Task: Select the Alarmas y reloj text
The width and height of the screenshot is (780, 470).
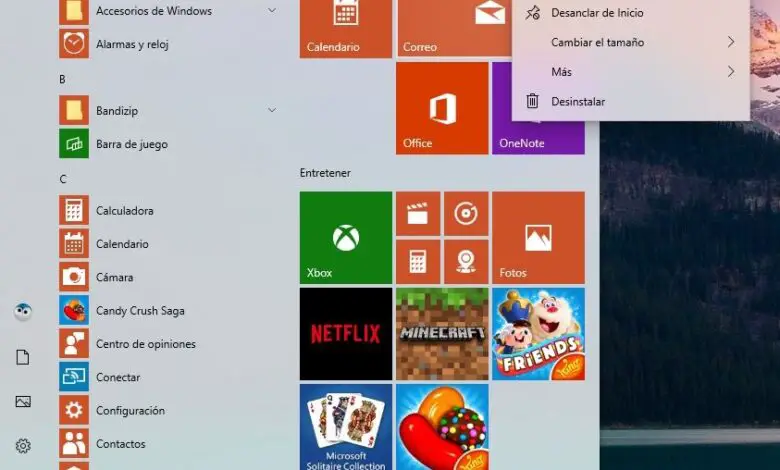Action: tap(132, 44)
